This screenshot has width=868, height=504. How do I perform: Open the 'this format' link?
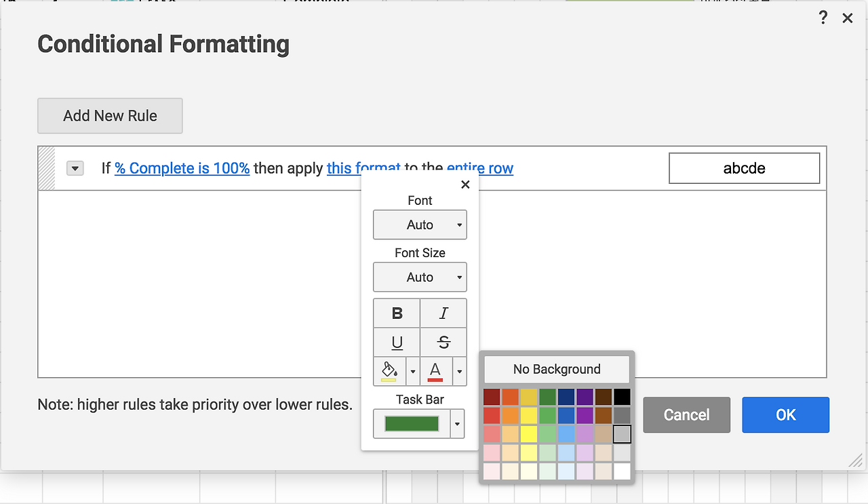pos(363,168)
